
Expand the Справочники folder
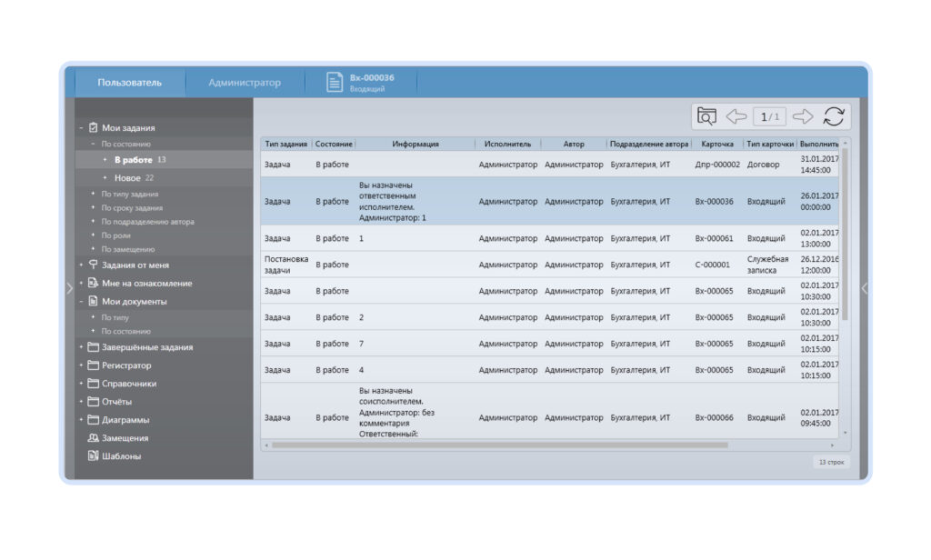(x=81, y=384)
